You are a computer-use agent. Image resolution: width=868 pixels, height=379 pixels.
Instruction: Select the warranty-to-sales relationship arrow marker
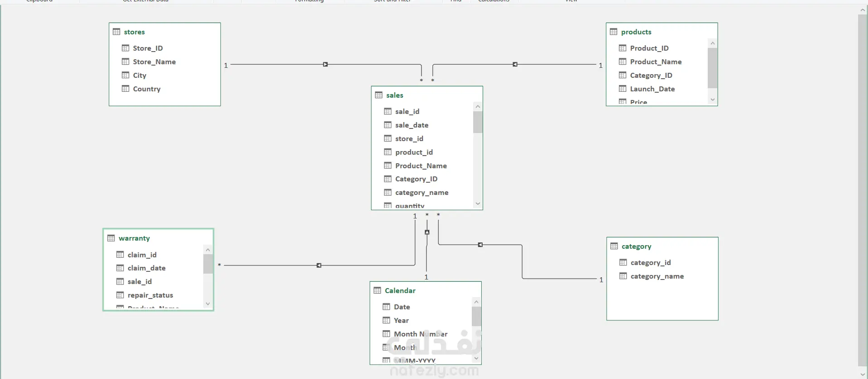319,265
